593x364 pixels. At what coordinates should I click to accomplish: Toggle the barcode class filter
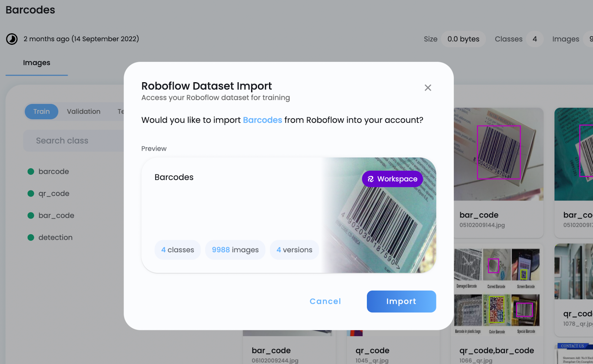49,171
